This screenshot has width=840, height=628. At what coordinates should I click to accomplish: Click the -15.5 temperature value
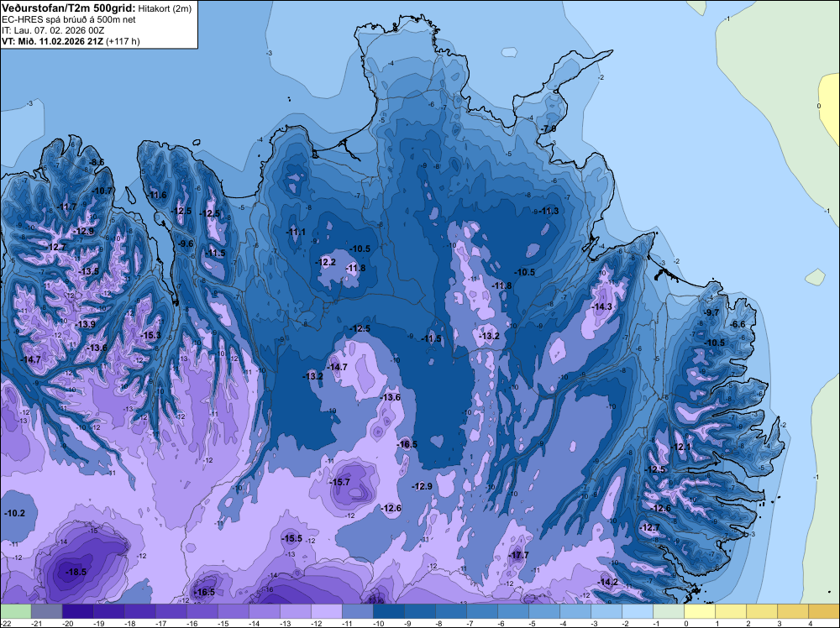(x=292, y=539)
